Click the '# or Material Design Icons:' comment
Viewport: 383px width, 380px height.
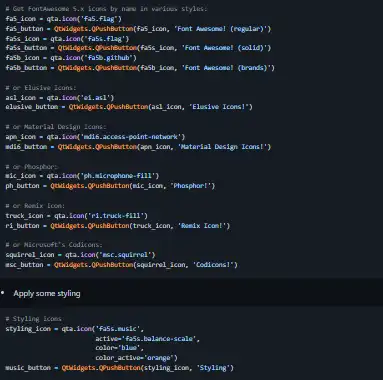coord(56,127)
